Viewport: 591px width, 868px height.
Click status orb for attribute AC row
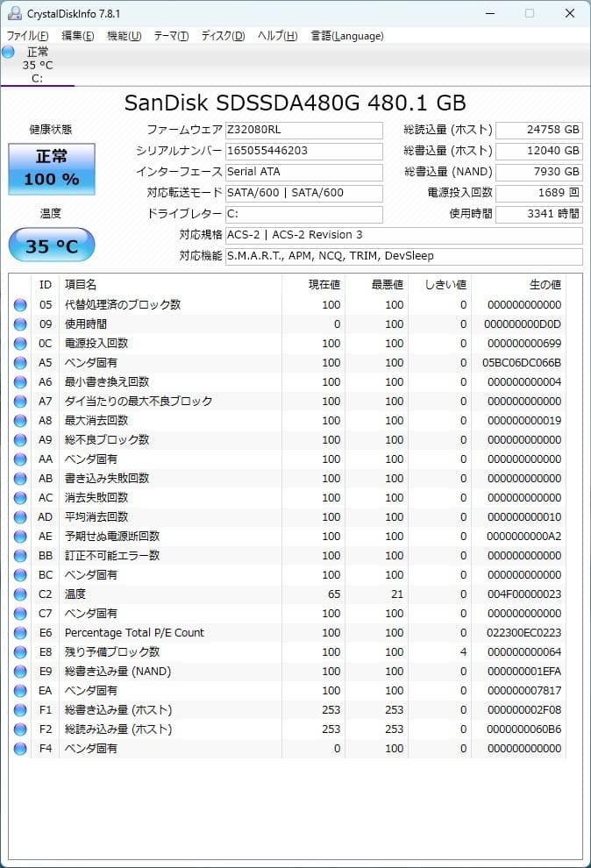pyautogui.click(x=20, y=498)
